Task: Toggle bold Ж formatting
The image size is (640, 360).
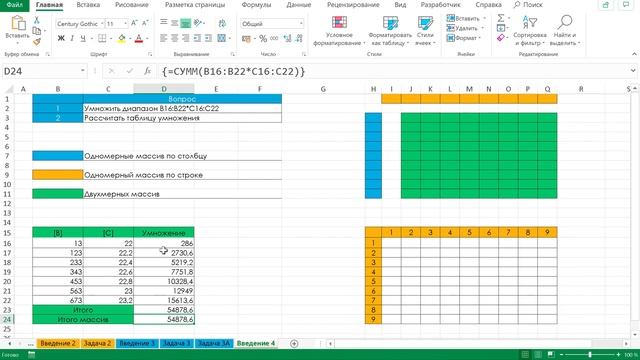Action: pos(61,38)
